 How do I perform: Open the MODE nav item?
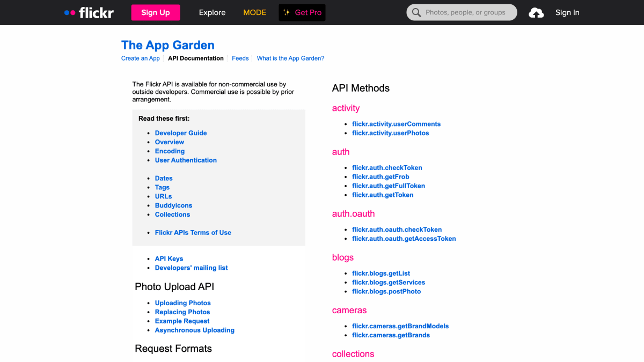click(254, 12)
